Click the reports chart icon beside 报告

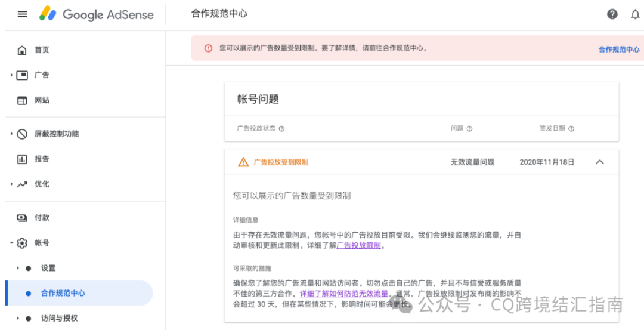click(x=22, y=159)
